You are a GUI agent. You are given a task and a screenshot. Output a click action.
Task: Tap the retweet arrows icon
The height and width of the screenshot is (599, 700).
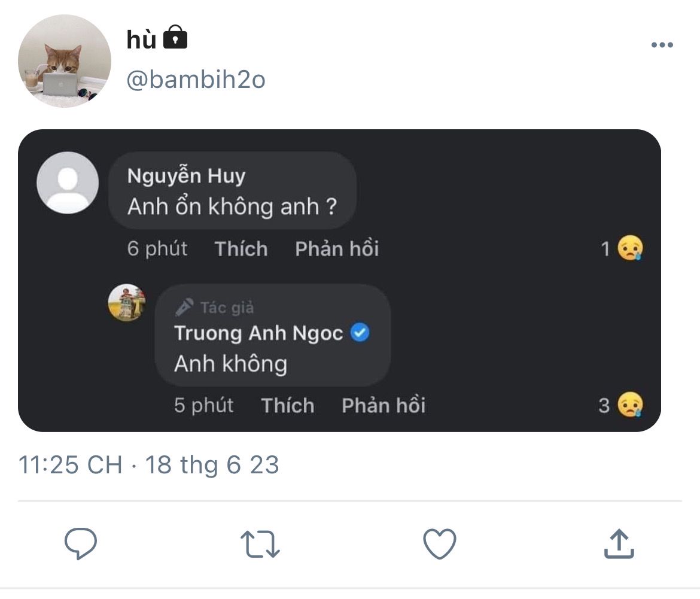260,545
